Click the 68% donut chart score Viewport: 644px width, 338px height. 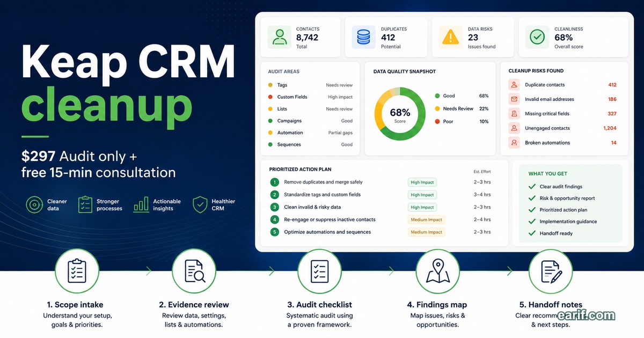tap(400, 114)
